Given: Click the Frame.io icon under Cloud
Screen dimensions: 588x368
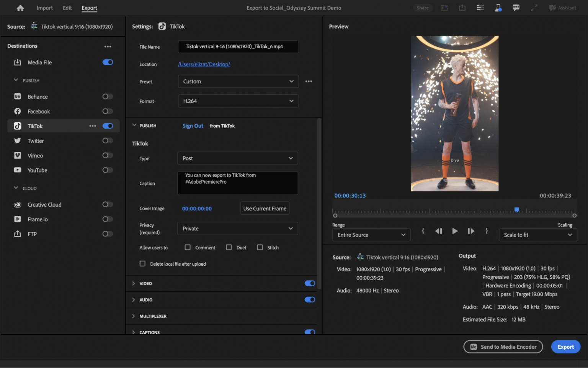Looking at the screenshot, I should pyautogui.click(x=18, y=219).
